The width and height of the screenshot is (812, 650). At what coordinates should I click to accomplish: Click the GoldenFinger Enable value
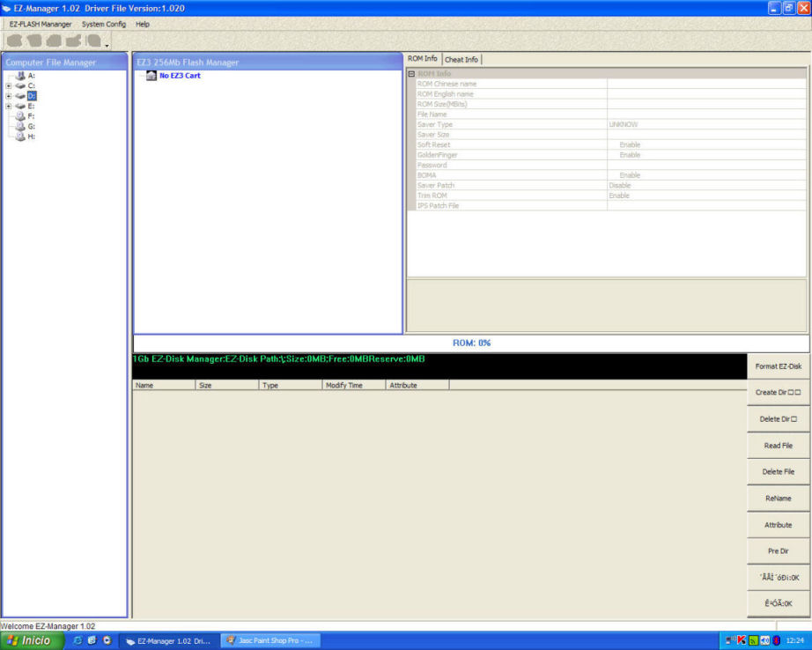pyautogui.click(x=630, y=155)
